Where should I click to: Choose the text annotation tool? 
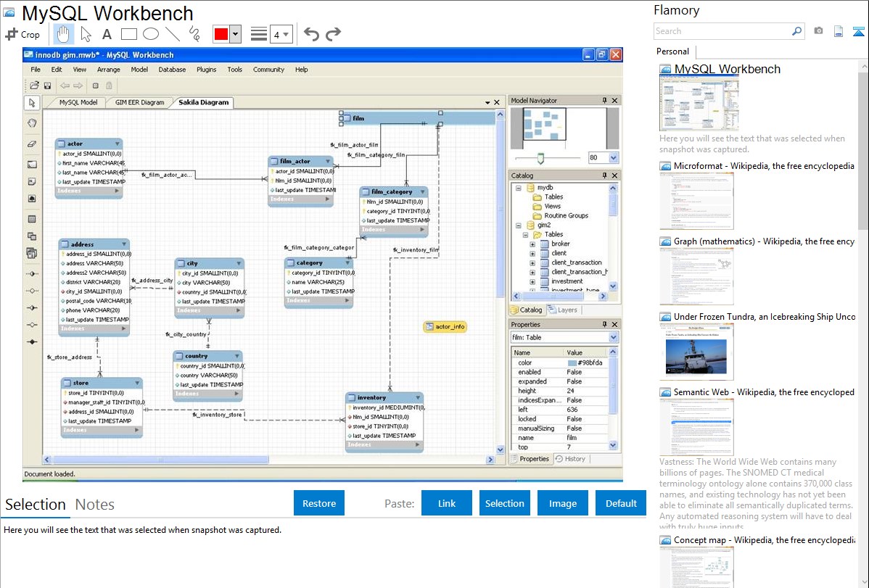click(107, 34)
